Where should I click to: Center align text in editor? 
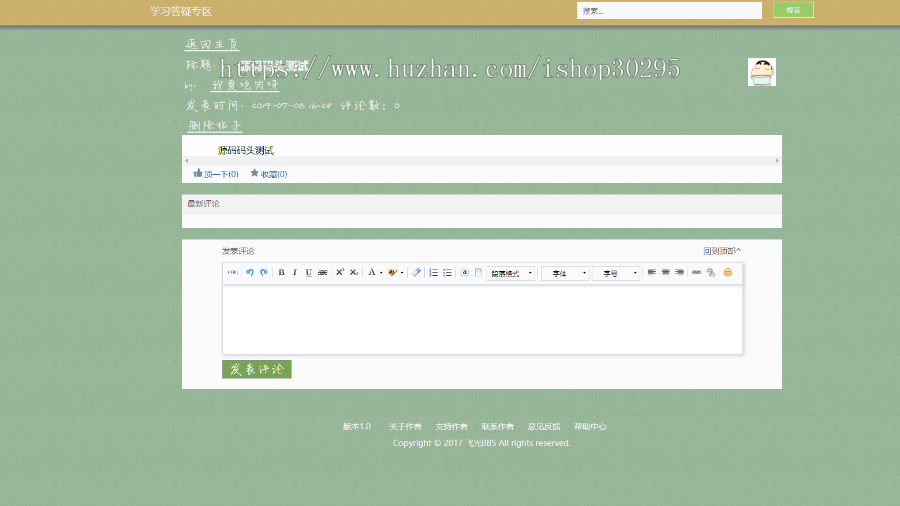coord(666,273)
